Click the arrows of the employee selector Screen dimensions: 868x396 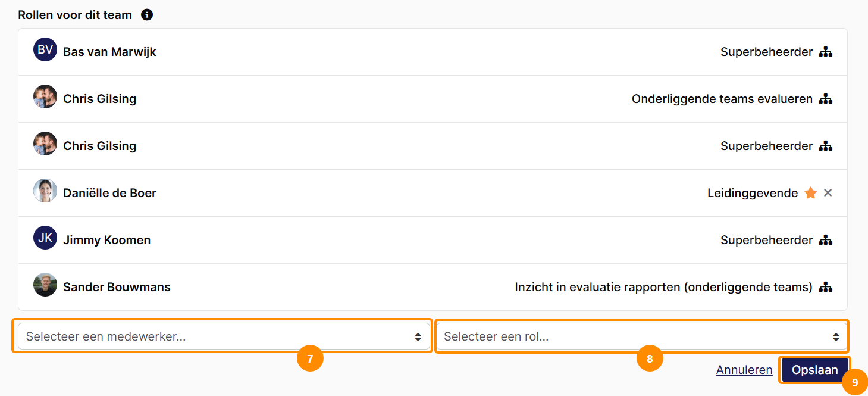(418, 337)
